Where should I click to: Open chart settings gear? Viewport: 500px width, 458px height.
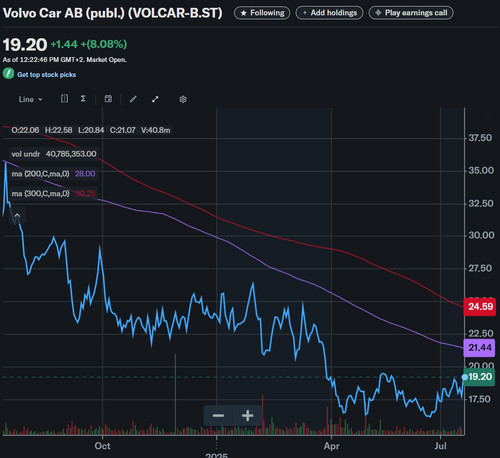point(183,99)
